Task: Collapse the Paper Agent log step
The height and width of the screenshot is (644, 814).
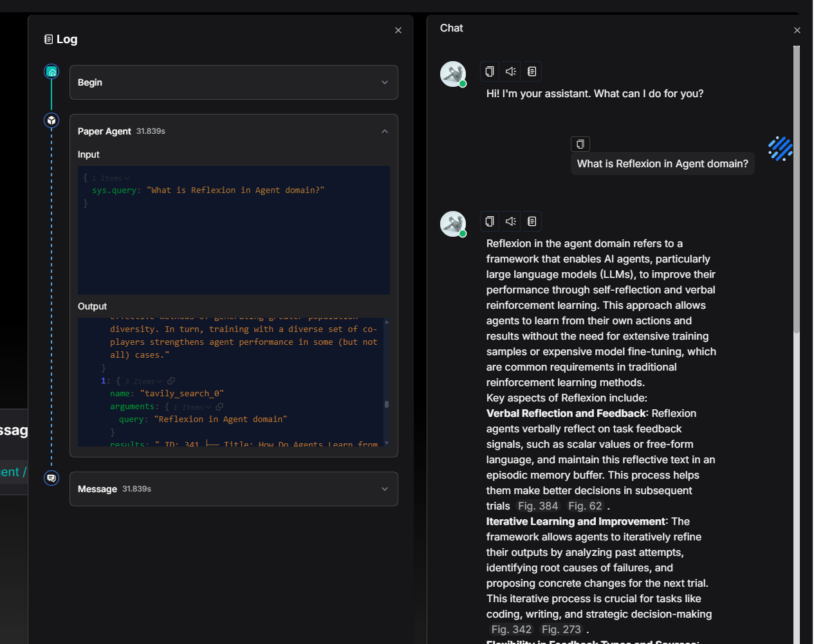Action: [385, 131]
